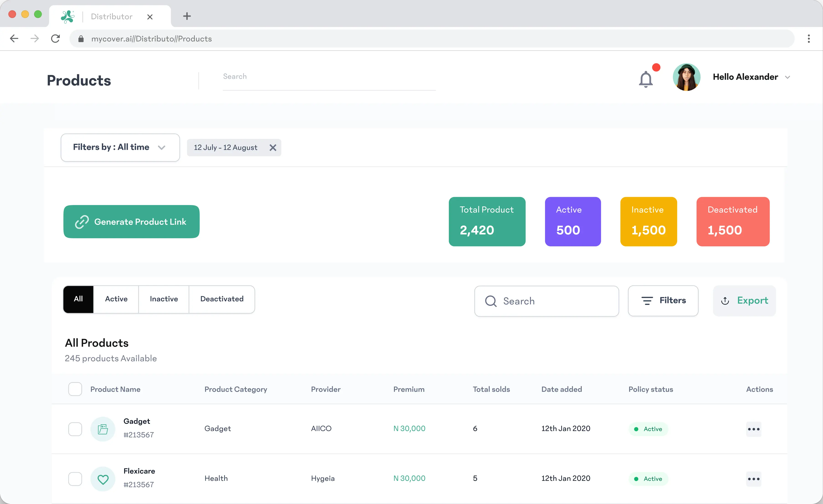Viewport: 823px width, 504px height.
Task: Click Generate Product Link button
Action: pos(131,221)
